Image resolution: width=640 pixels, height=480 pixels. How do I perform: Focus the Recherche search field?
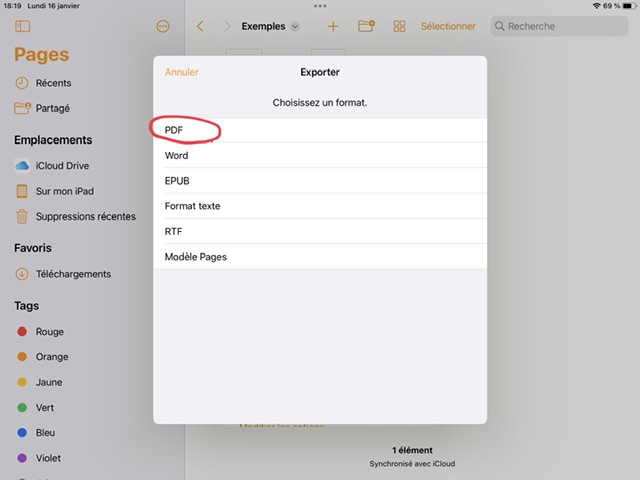559,27
